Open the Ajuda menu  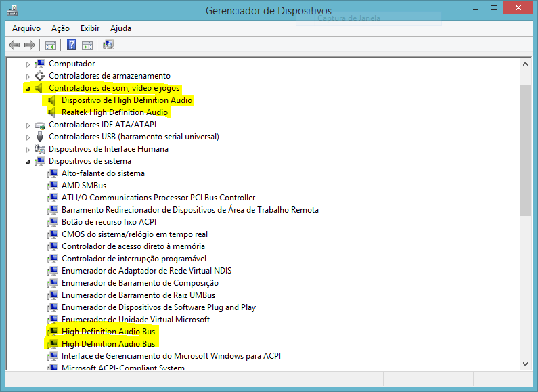(x=120, y=28)
